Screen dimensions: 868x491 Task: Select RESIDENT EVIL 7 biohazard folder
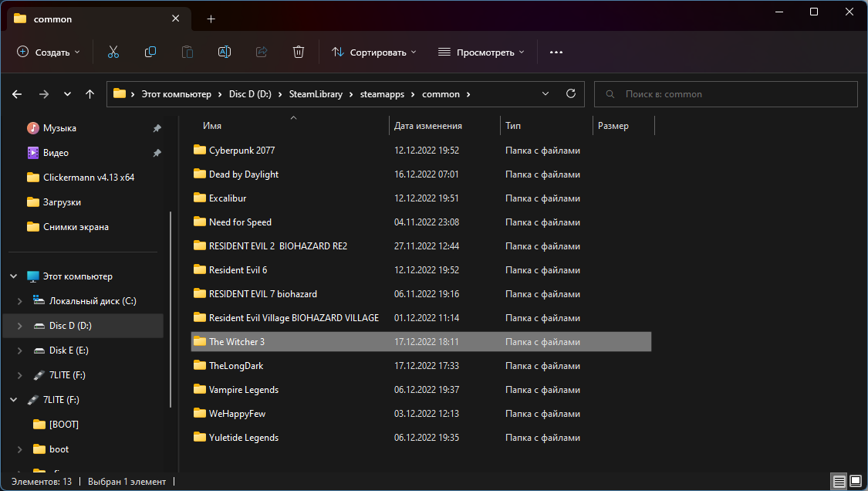click(421, 293)
